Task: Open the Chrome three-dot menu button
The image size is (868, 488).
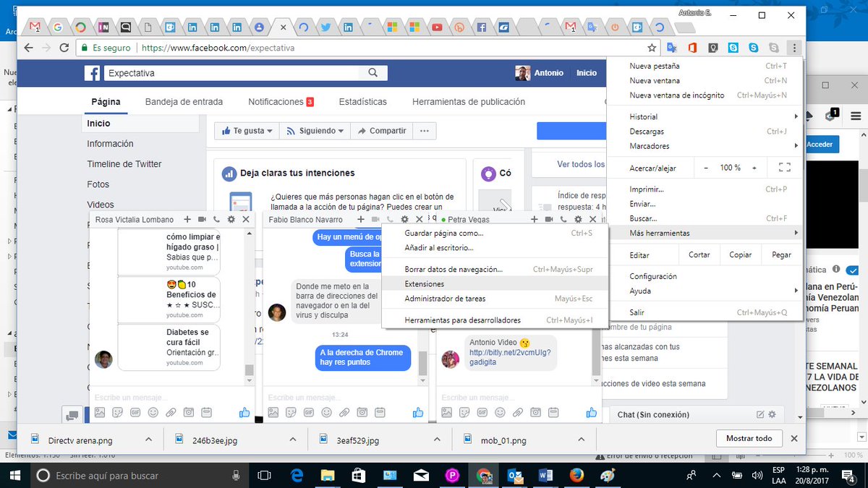Action: point(794,48)
